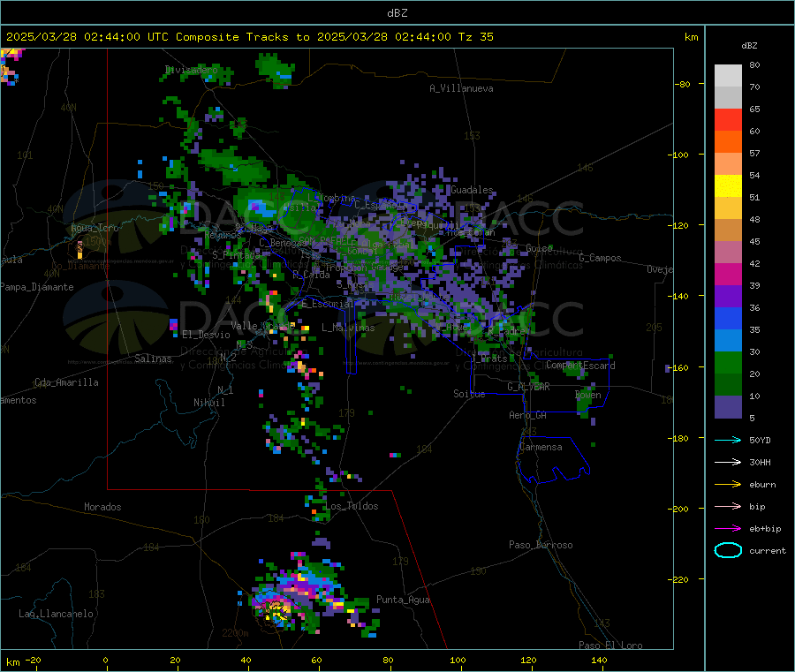Click the slate purple 5-10 dBZ swatch
This screenshot has height=672, width=795.
[x=728, y=407]
